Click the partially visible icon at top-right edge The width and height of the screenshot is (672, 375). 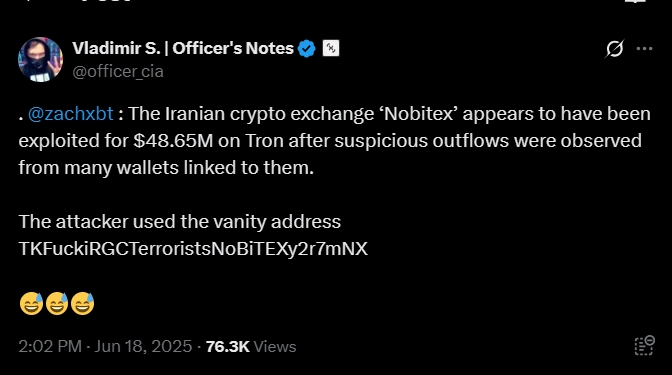tap(636, 1)
